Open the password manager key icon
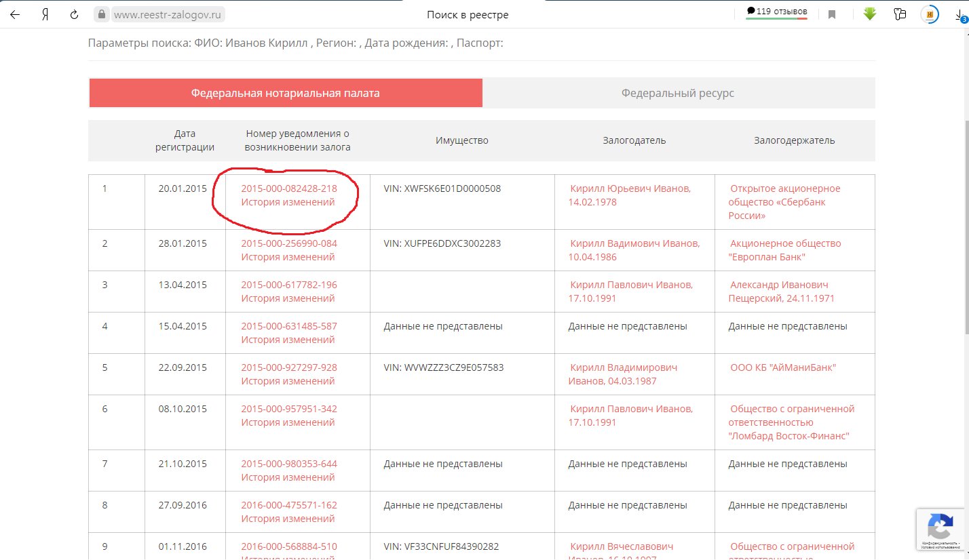The height and width of the screenshot is (560, 969). pos(900,14)
